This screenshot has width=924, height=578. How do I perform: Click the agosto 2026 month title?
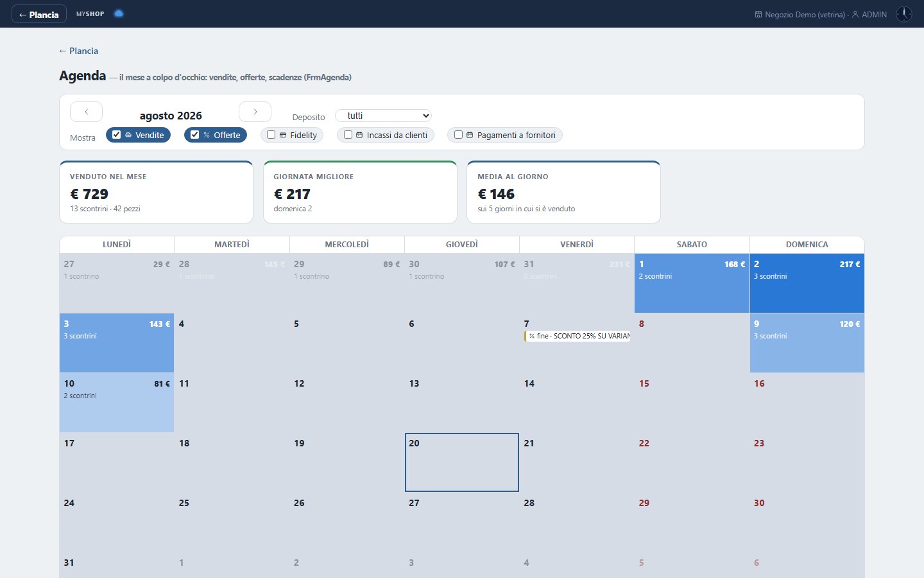(171, 116)
